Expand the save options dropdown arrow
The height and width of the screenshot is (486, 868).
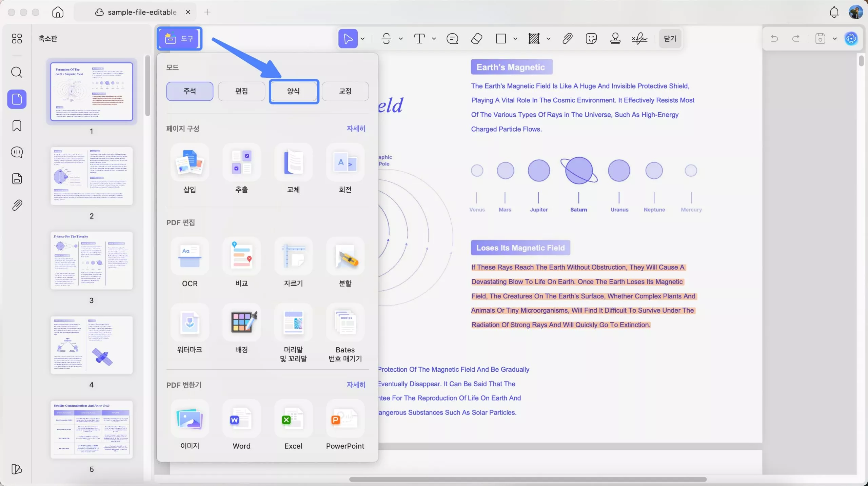835,39
